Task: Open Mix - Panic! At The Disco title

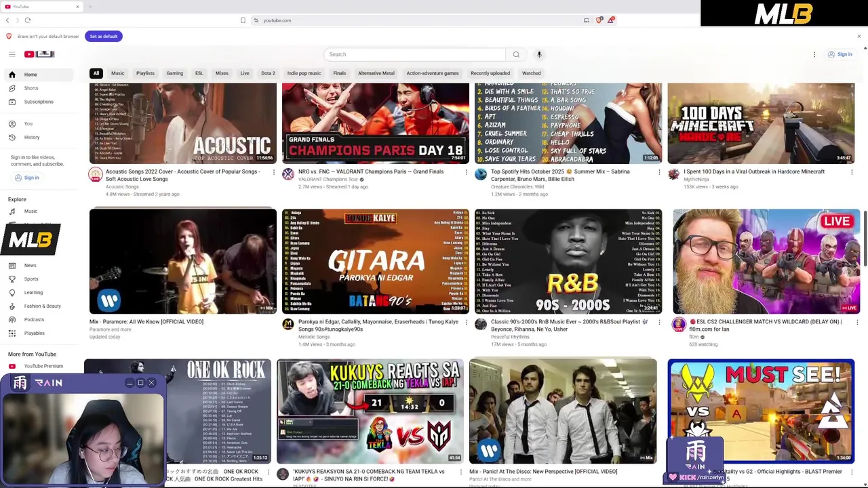Action: point(543,472)
